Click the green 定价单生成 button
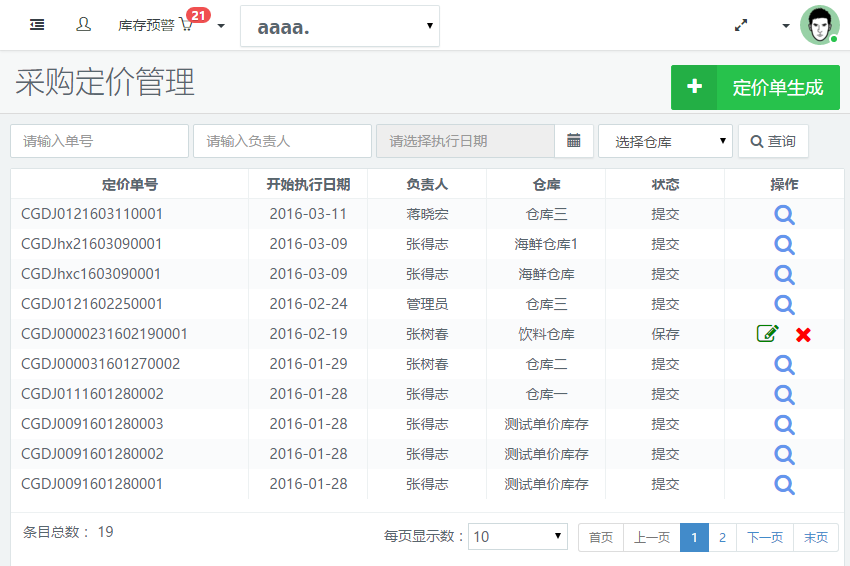 (755, 88)
